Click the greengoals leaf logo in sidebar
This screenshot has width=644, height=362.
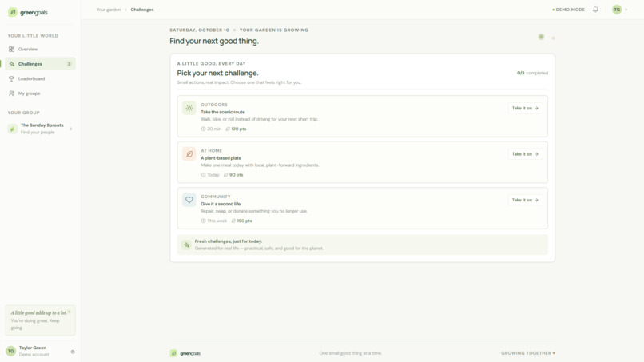pos(13,12)
